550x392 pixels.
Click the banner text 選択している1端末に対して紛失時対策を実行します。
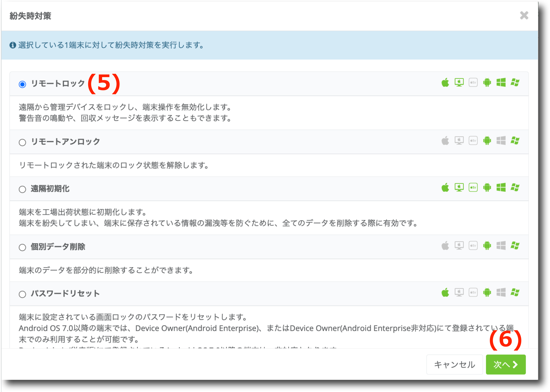(x=111, y=45)
